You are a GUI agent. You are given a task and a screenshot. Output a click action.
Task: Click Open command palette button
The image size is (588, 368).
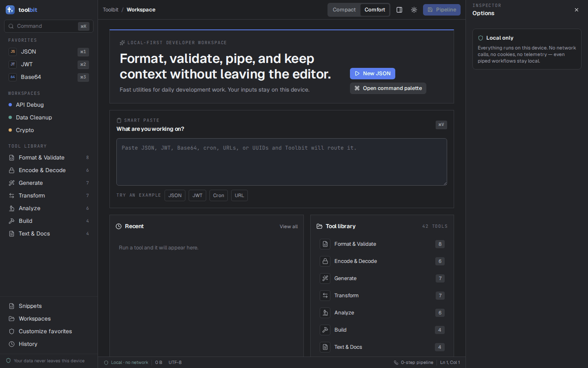coord(388,88)
